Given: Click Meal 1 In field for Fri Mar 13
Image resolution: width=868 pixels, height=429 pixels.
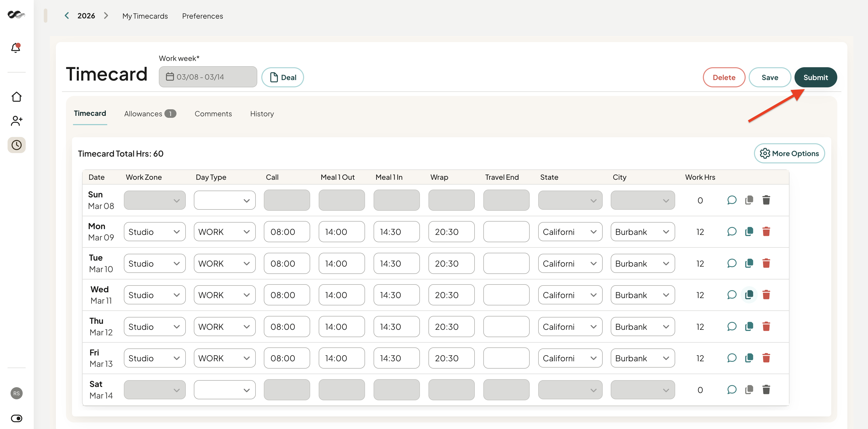Looking at the screenshot, I should coord(396,358).
